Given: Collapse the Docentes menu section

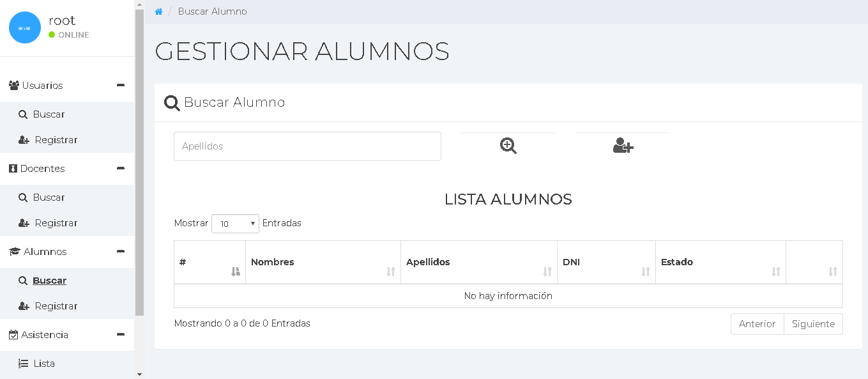Looking at the screenshot, I should pyautogui.click(x=120, y=169).
